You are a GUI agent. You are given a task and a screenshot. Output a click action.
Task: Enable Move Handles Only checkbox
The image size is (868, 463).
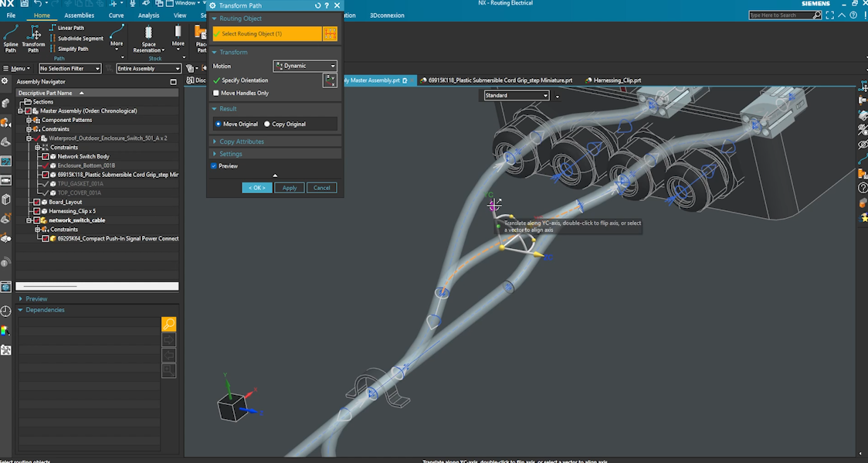[216, 93]
